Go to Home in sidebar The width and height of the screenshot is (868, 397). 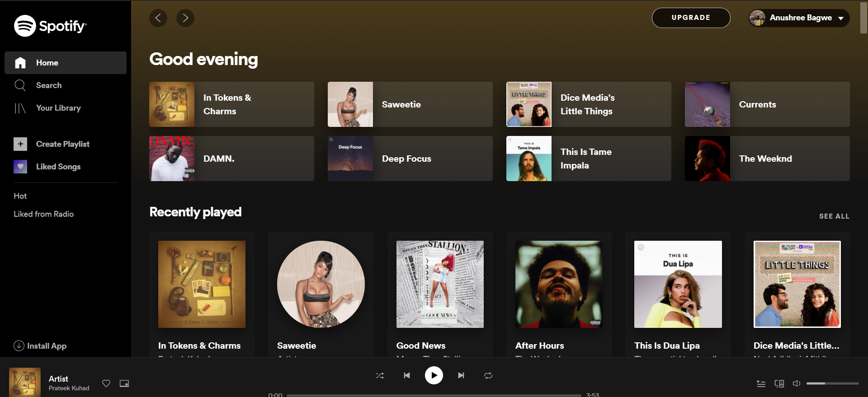point(66,63)
